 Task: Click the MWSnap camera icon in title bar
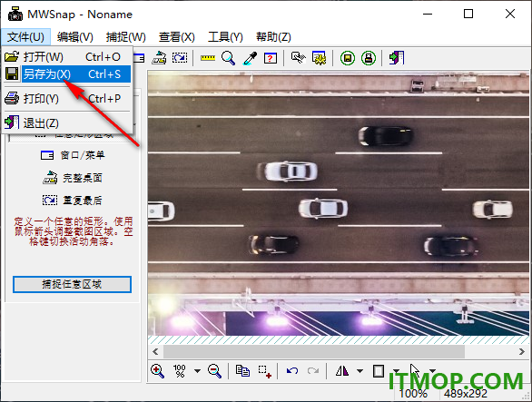[x=15, y=14]
